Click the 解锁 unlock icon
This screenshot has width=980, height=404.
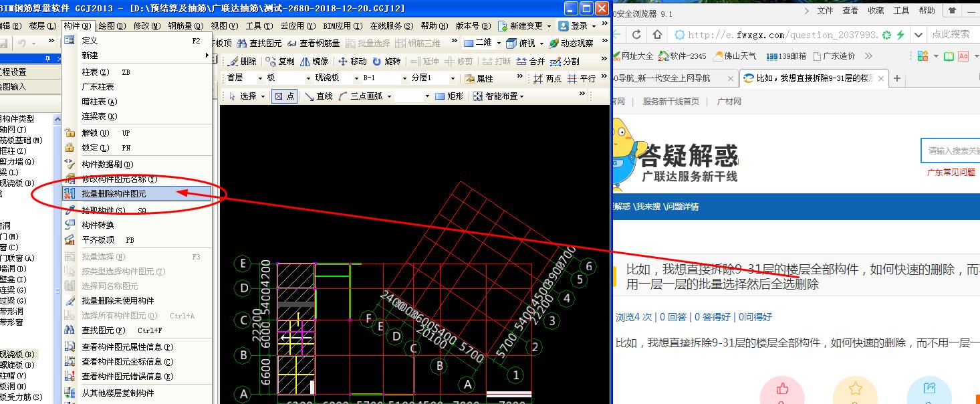pos(70,133)
